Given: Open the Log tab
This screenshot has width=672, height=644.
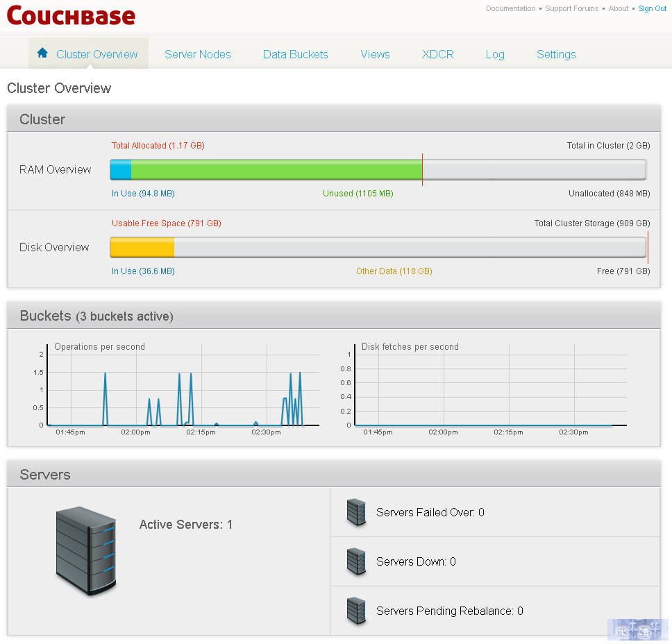Looking at the screenshot, I should pyautogui.click(x=495, y=54).
